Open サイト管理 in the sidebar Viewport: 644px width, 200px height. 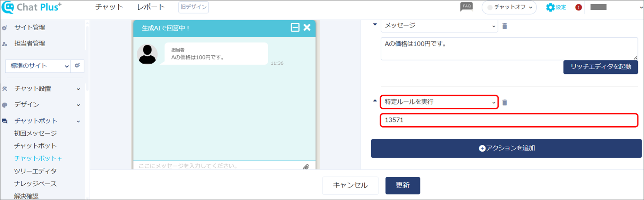[x=30, y=27]
